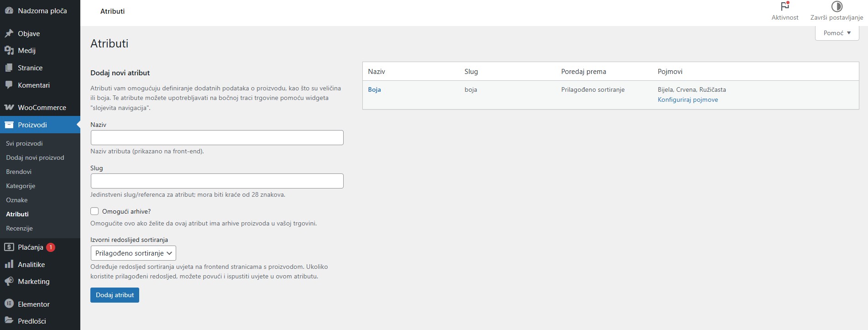Screen dimensions: 868x330
Task: Click Završi postavljanje half-circle icon
Action: point(837,6)
